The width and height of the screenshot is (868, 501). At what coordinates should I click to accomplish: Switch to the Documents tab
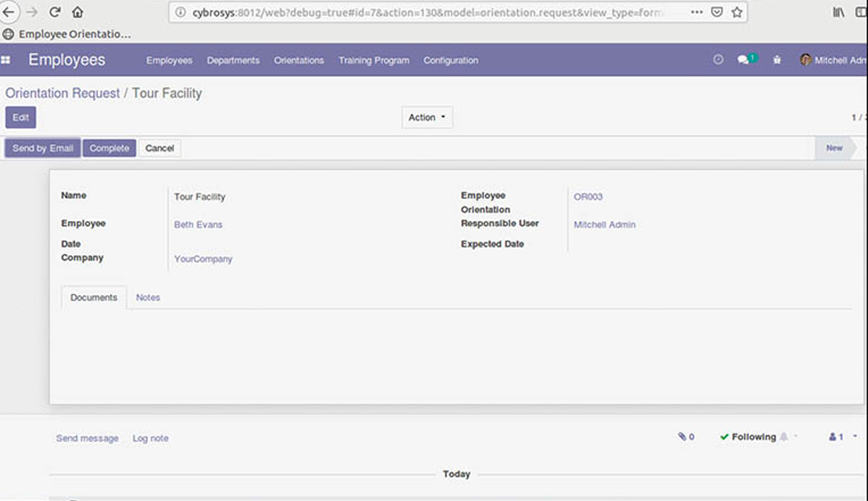pyautogui.click(x=94, y=298)
